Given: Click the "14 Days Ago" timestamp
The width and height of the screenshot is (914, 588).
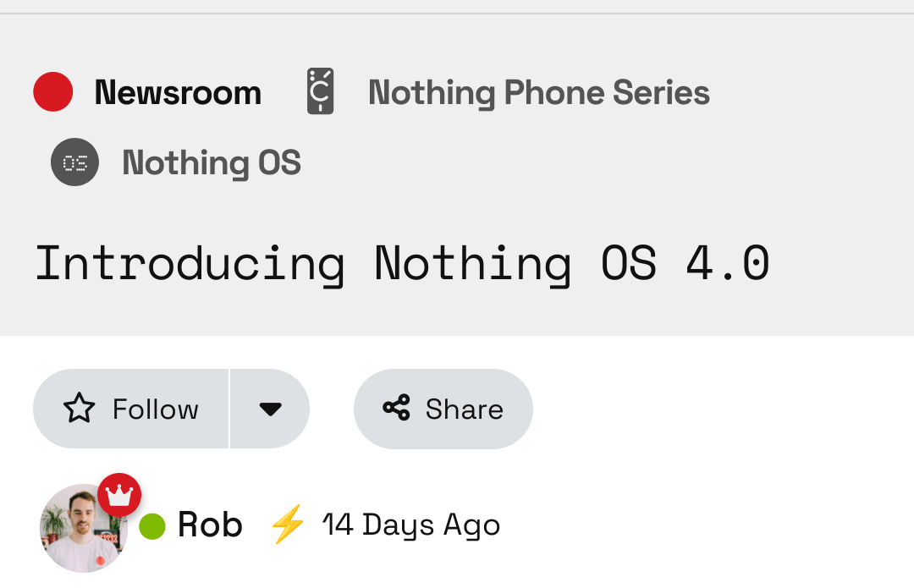Looking at the screenshot, I should [x=411, y=525].
